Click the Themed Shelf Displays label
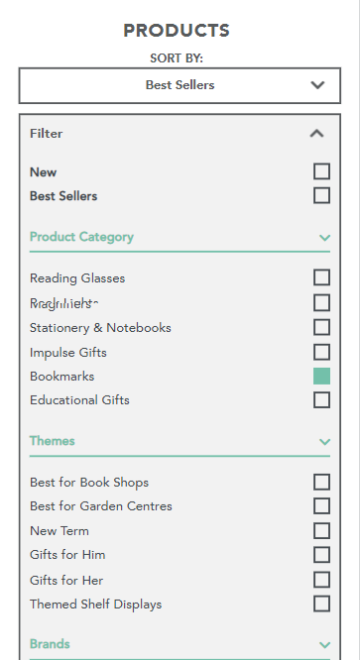Image resolution: width=360 pixels, height=660 pixels. tap(96, 604)
